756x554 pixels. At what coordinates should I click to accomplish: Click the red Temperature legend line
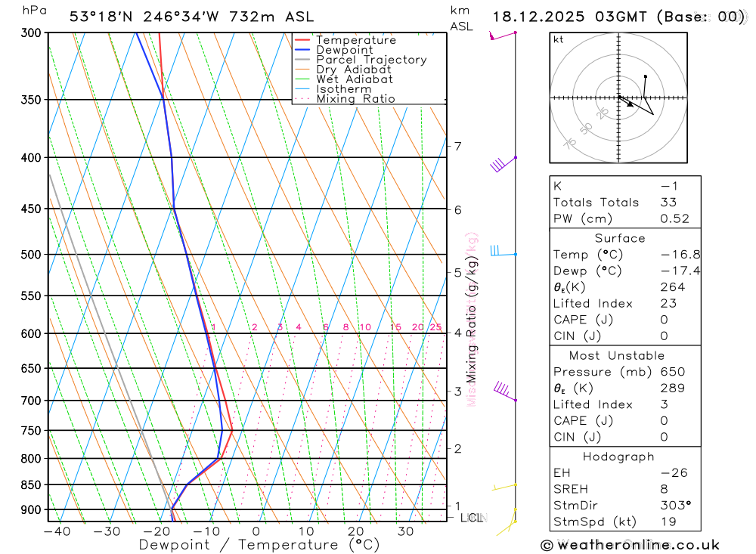coord(302,40)
